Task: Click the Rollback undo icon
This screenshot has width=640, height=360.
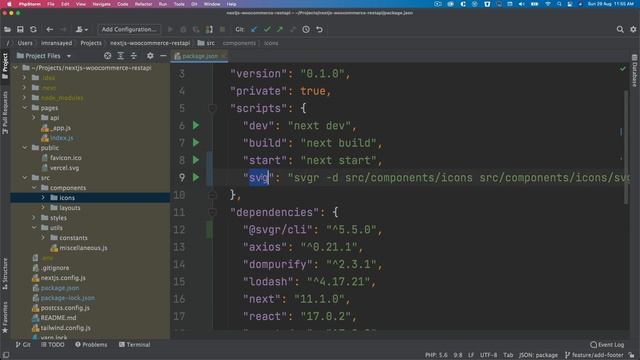Action: [319, 29]
